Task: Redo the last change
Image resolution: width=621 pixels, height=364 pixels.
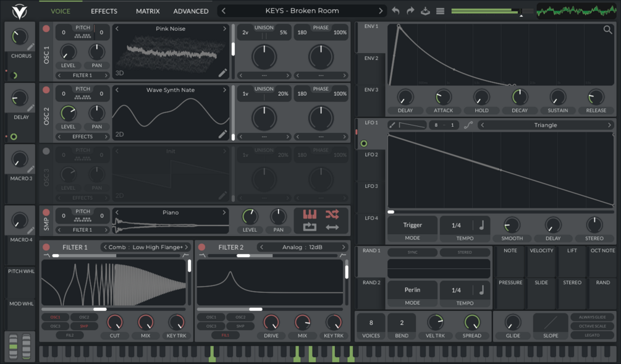Action: point(410,11)
